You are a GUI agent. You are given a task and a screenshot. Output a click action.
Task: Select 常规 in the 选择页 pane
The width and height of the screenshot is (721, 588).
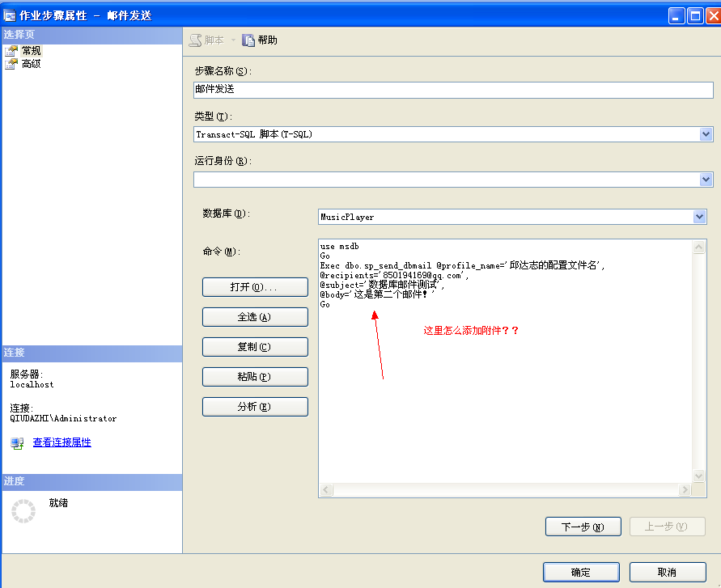click(31, 50)
